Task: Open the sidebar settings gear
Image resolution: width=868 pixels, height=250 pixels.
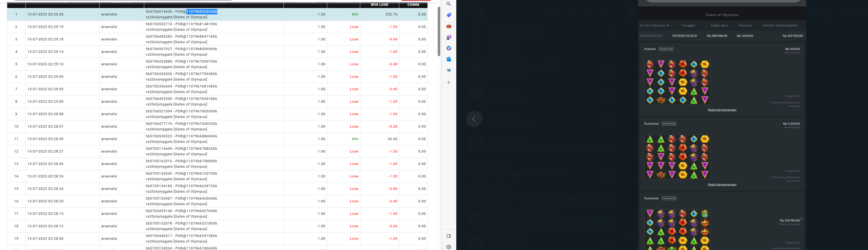Action: [449, 247]
